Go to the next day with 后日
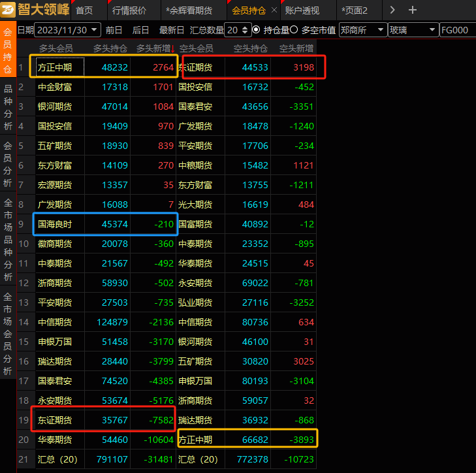This screenshot has height=473, width=476. [x=140, y=30]
